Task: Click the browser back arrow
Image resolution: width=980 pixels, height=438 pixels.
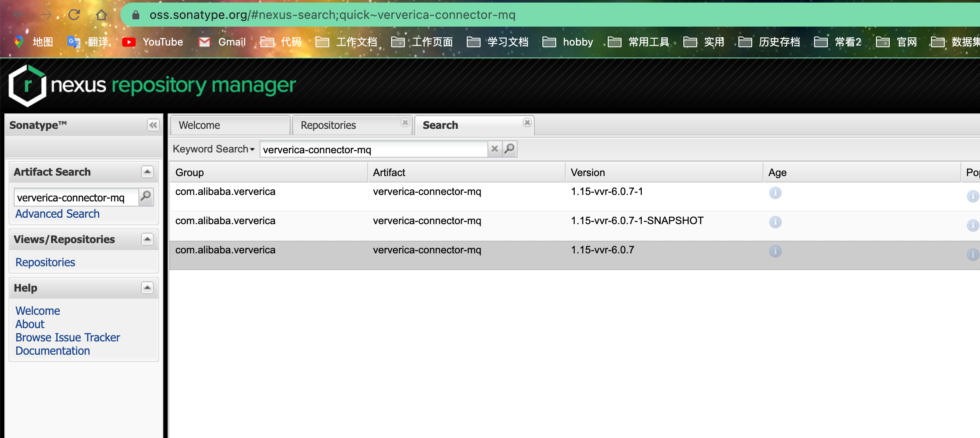Action: [19, 15]
